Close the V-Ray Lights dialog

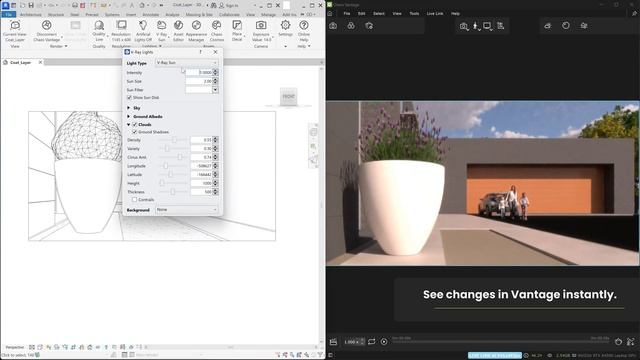[216, 52]
